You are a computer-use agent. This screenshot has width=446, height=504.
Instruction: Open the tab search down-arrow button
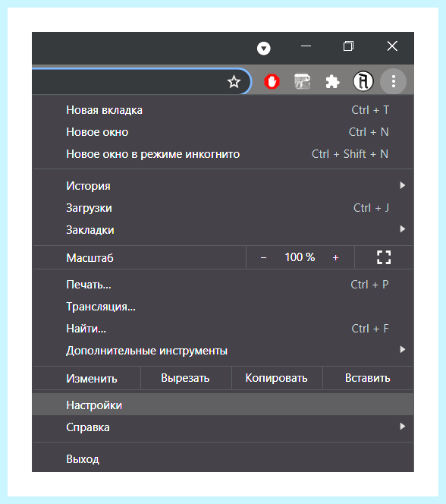[x=264, y=49]
